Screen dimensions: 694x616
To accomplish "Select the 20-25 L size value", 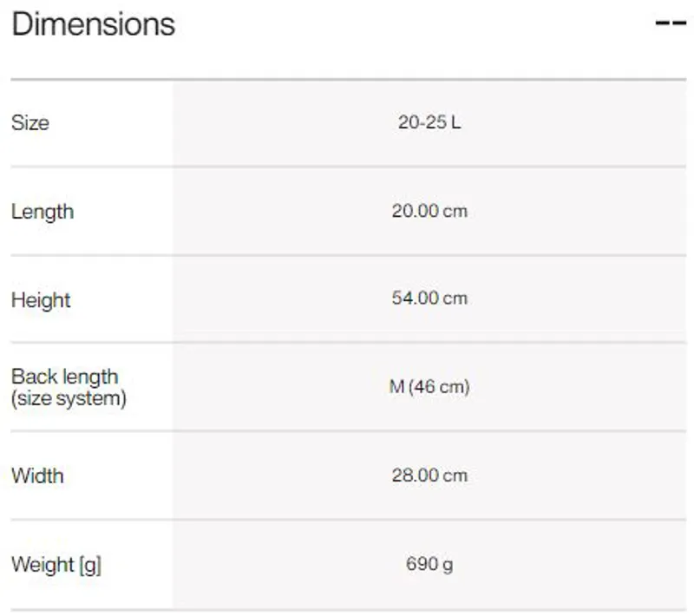I will coord(429,122).
